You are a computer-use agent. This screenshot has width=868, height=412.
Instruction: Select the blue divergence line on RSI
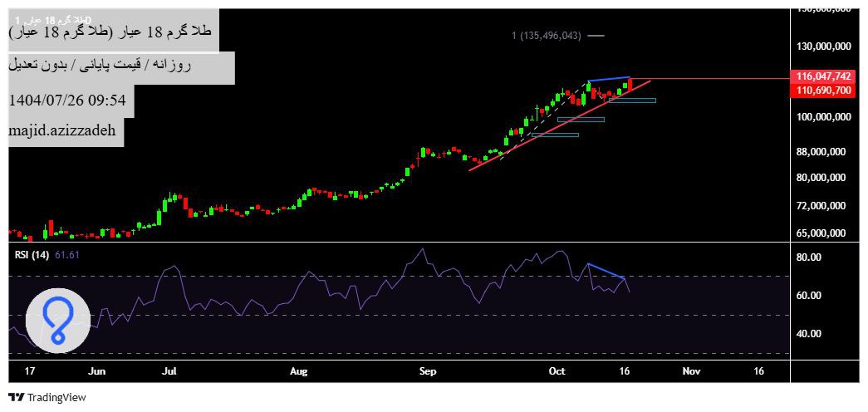(606, 271)
